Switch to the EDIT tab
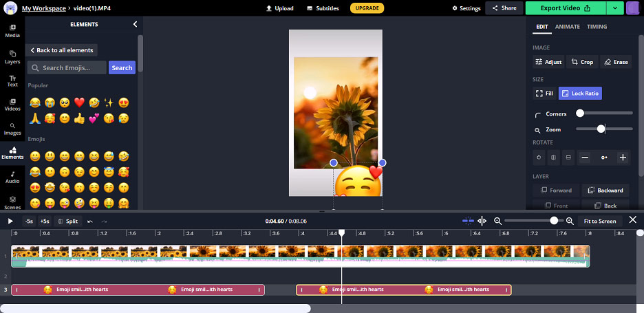 (542, 27)
